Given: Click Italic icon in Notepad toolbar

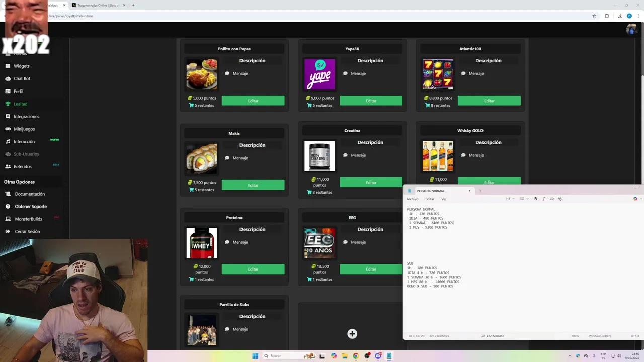Looking at the screenshot, I should pos(543,199).
